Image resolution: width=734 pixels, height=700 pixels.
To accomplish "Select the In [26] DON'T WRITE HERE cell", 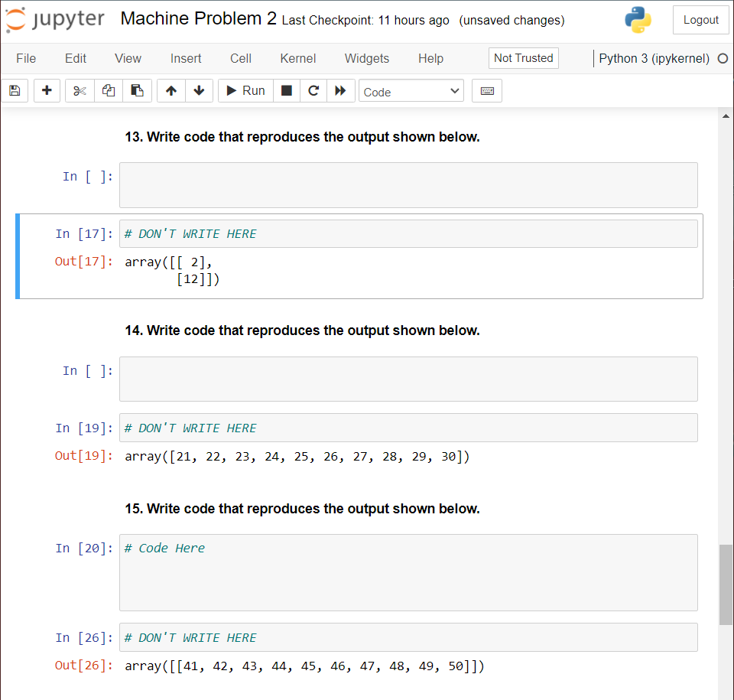I will [408, 637].
